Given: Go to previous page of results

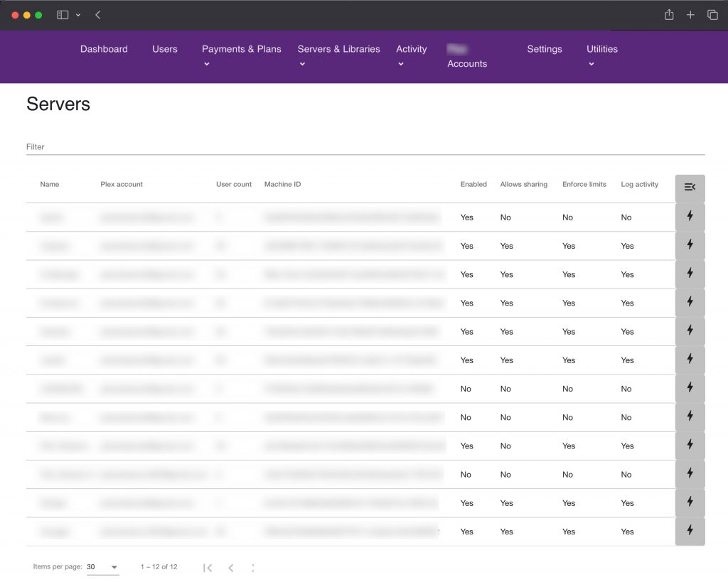Looking at the screenshot, I should [x=231, y=567].
